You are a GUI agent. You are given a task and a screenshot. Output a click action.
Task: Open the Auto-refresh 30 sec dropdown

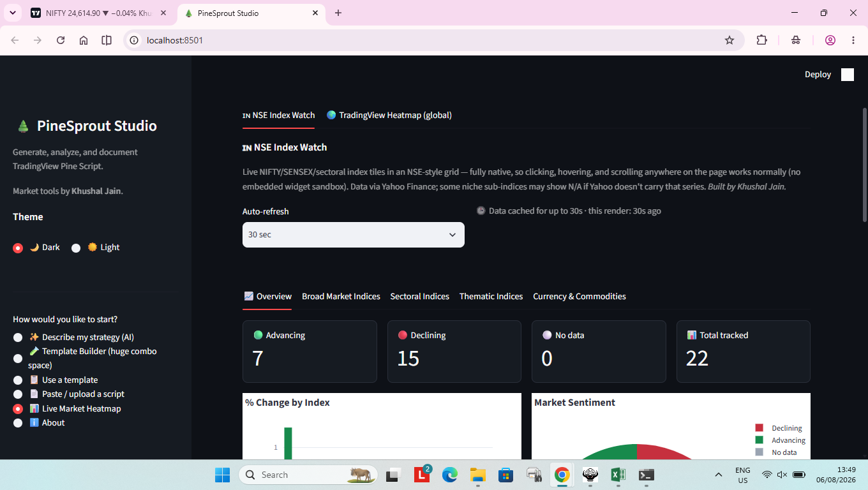click(x=353, y=235)
